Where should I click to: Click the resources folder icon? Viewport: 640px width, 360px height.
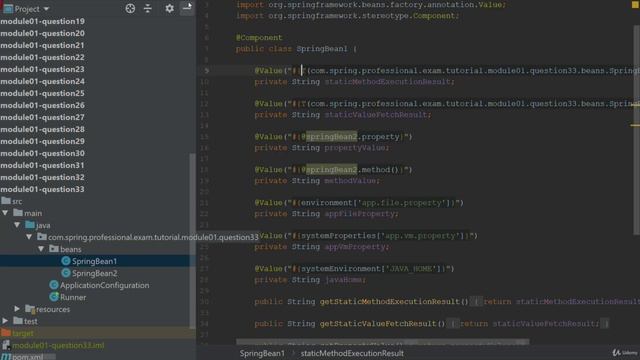click(x=30, y=309)
